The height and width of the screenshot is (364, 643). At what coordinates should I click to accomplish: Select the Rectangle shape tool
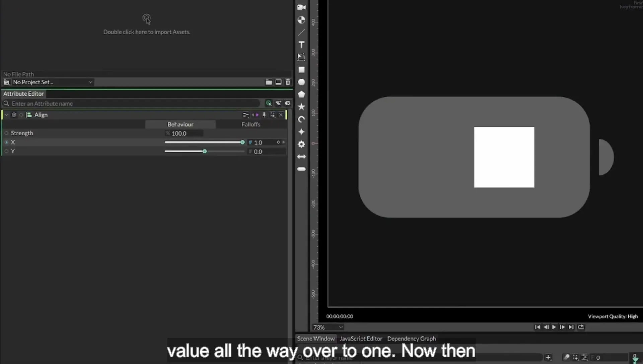pyautogui.click(x=301, y=70)
